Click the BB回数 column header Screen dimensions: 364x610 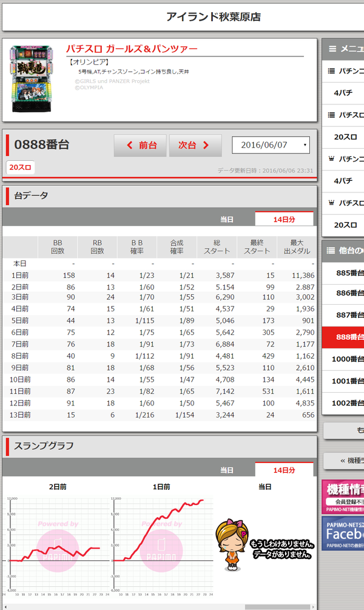coord(58,247)
